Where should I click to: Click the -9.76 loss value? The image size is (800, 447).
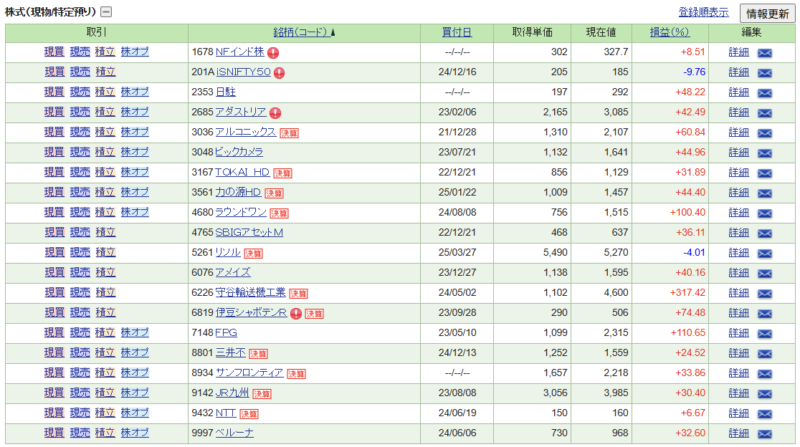[694, 72]
